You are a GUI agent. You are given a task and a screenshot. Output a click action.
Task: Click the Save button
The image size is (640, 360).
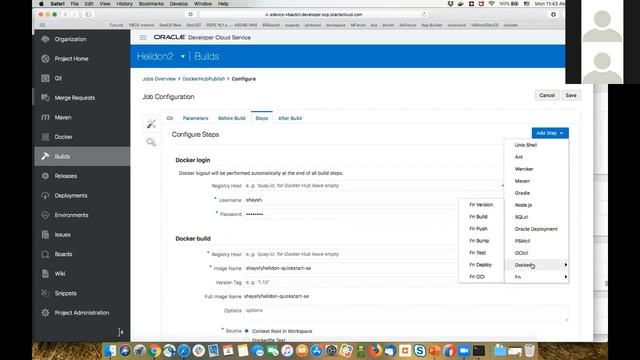tap(571, 96)
